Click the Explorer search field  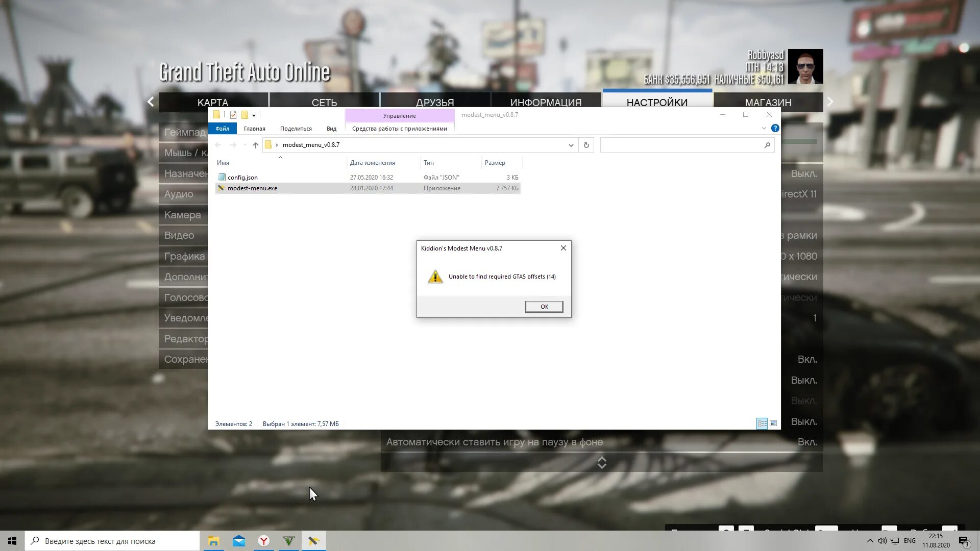687,145
